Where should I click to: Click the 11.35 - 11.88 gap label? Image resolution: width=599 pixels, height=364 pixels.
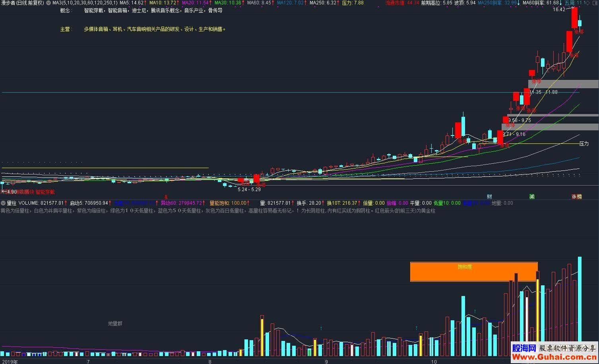tap(543, 92)
